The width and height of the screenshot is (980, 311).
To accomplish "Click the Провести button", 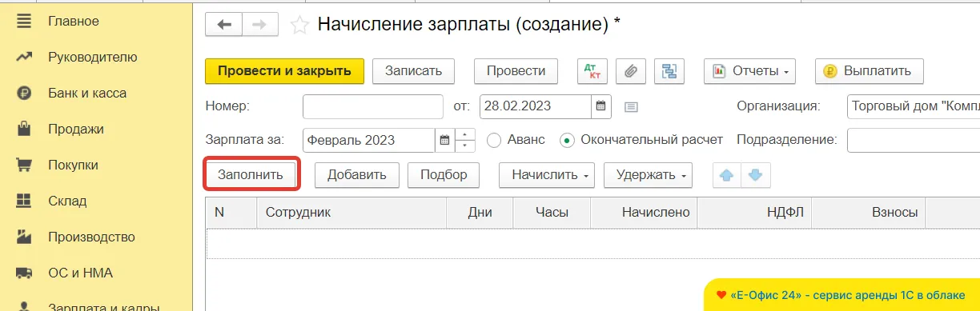I will (516, 71).
